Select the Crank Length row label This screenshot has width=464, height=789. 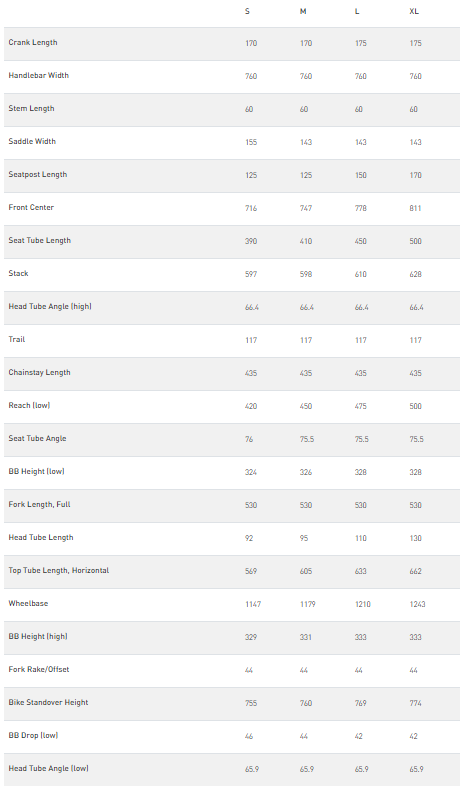tap(33, 43)
